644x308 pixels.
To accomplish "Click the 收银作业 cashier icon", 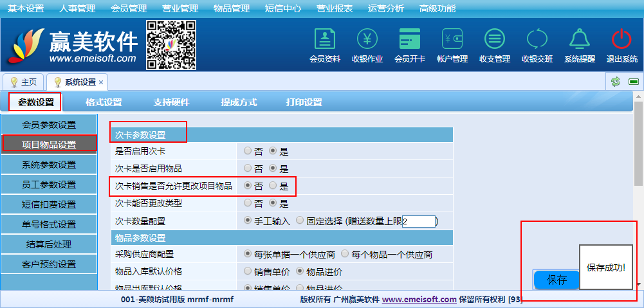I will click(367, 40).
